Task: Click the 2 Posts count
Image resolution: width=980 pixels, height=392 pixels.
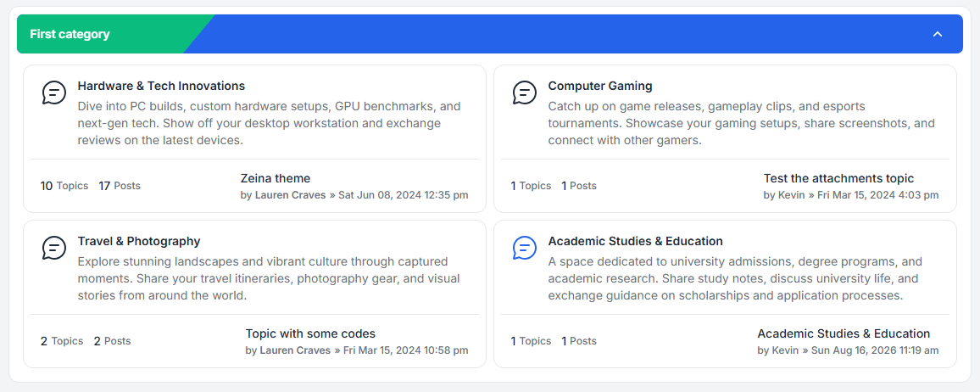Action: point(112,341)
